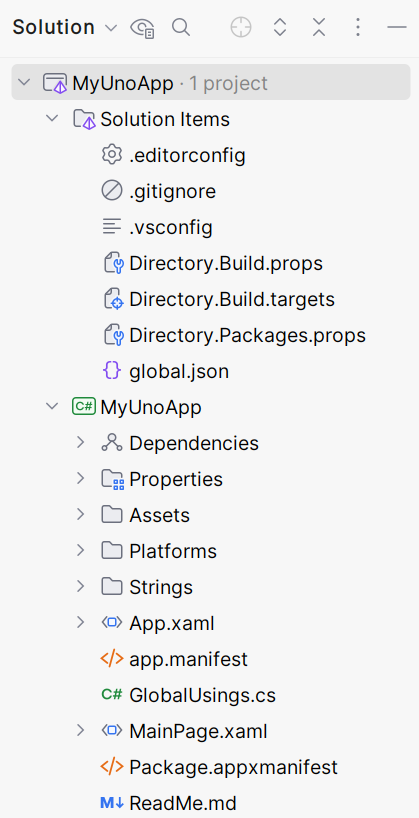Viewport: 419px width, 818px height.
Task: Select the global.json file
Action: point(165,371)
